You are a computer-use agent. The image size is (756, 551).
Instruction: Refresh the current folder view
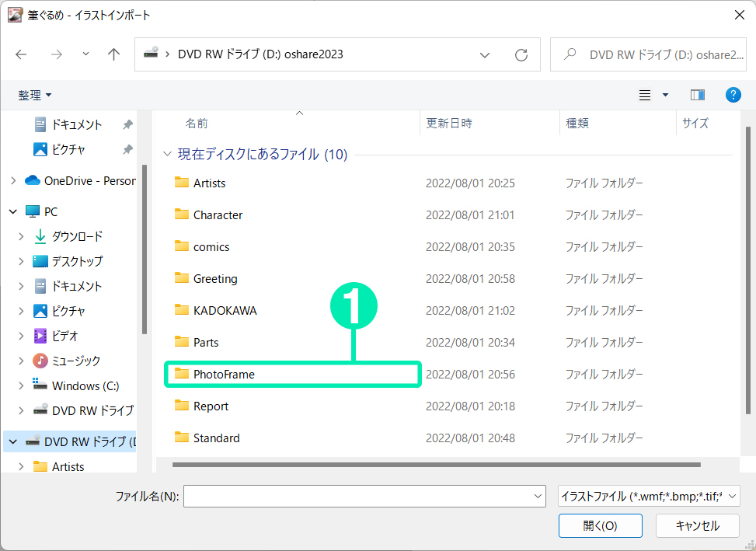[521, 55]
